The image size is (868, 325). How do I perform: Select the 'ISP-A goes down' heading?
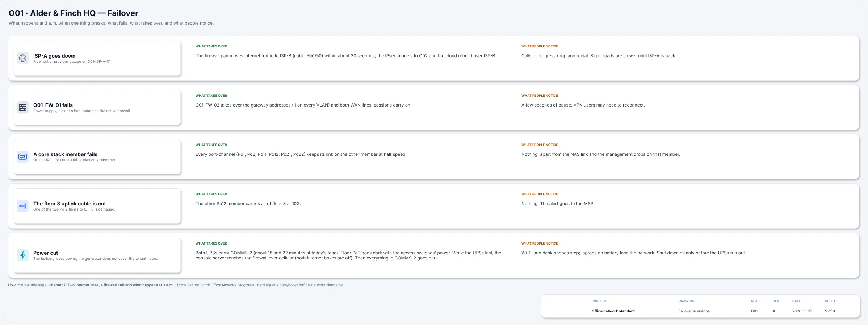click(54, 56)
